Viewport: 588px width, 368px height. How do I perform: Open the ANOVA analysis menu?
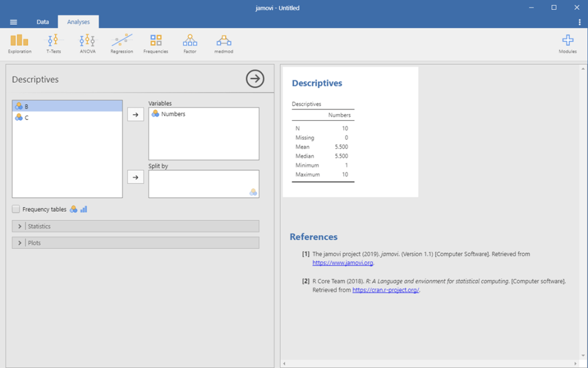[x=87, y=43]
